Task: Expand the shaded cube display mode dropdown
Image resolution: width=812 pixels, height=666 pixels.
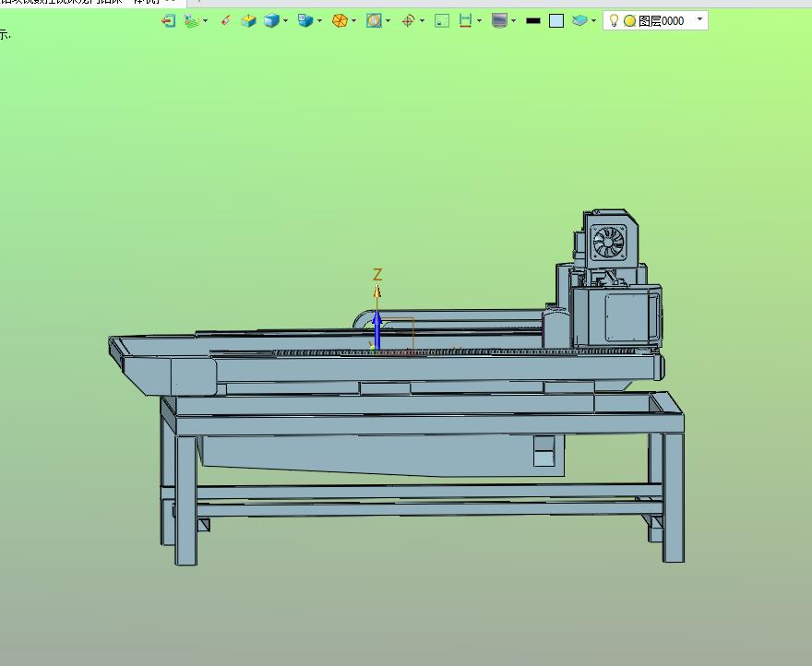Action: pyautogui.click(x=285, y=20)
